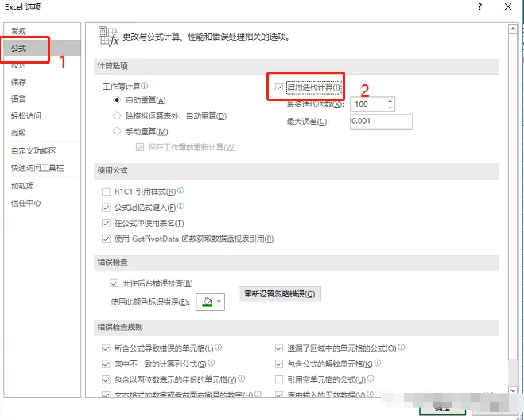Toggle GetPivotData 函数 checkbox
This screenshot has height=420, width=524.
click(x=106, y=239)
